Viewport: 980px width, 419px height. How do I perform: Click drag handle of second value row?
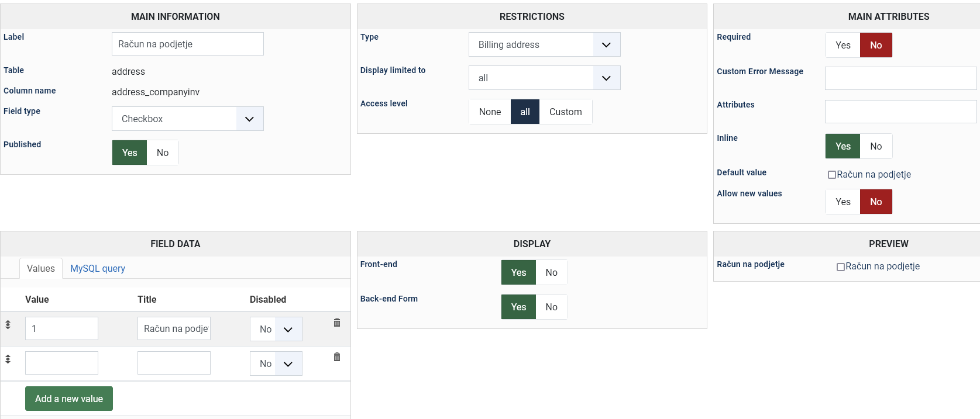coord(8,359)
